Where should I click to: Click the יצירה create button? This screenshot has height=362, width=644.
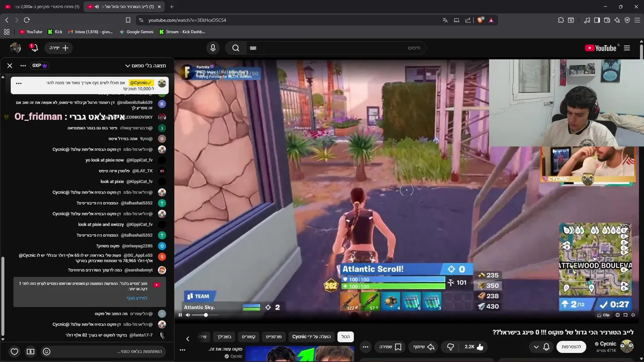click(x=59, y=48)
